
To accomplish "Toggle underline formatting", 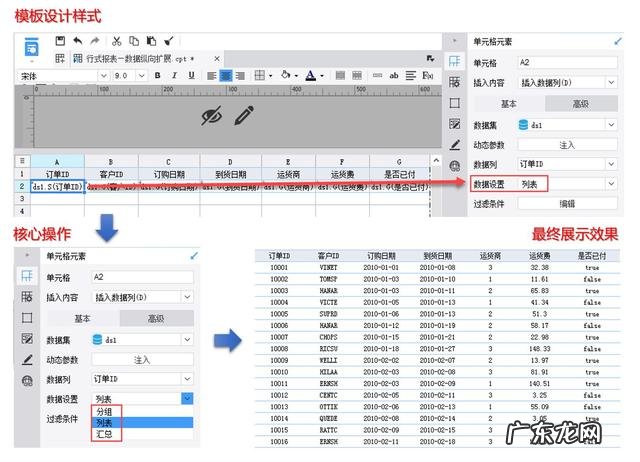I will tap(191, 76).
